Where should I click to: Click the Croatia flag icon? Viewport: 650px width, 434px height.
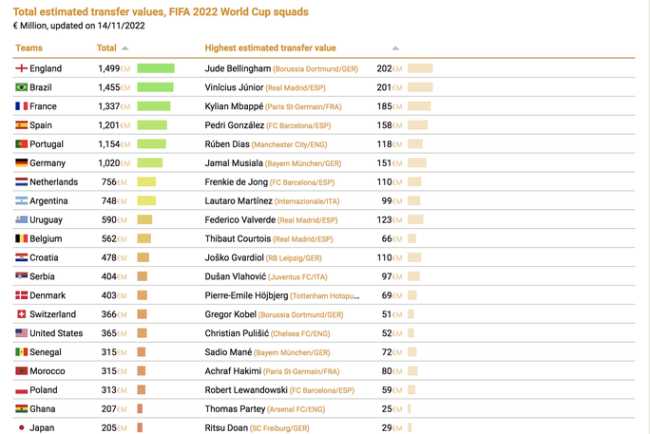click(21, 258)
